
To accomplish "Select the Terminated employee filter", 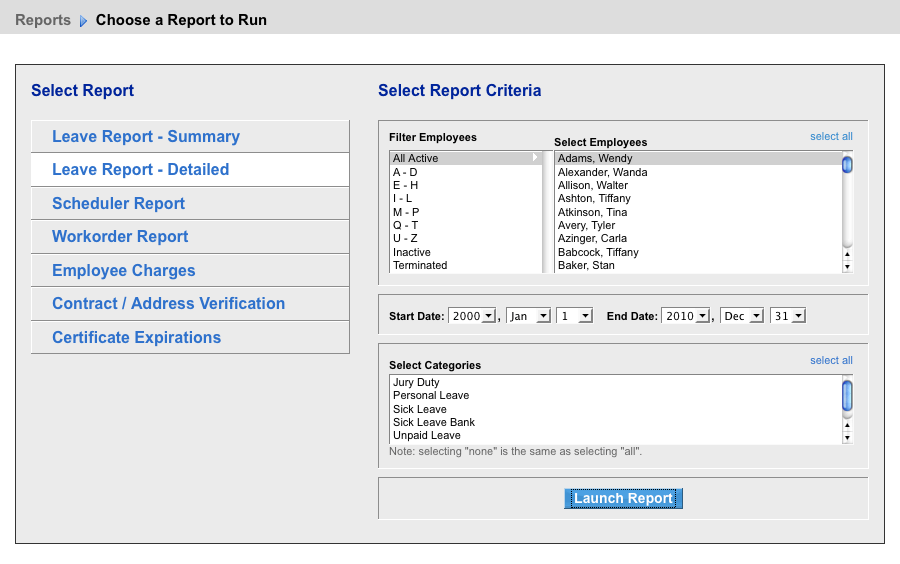I will [465, 266].
